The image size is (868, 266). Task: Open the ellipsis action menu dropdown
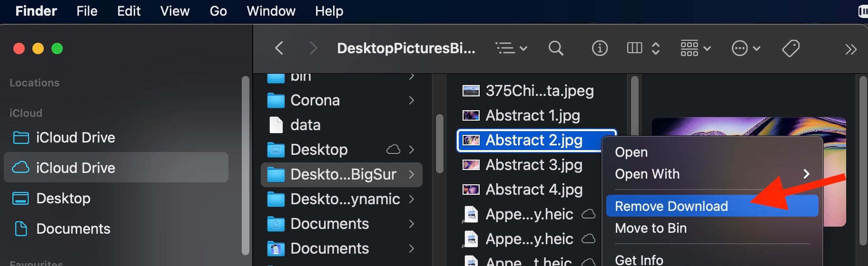[746, 48]
